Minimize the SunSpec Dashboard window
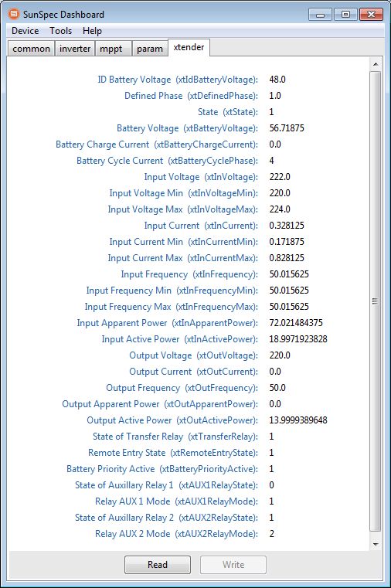Image resolution: width=391 pixels, height=588 pixels. (x=320, y=15)
